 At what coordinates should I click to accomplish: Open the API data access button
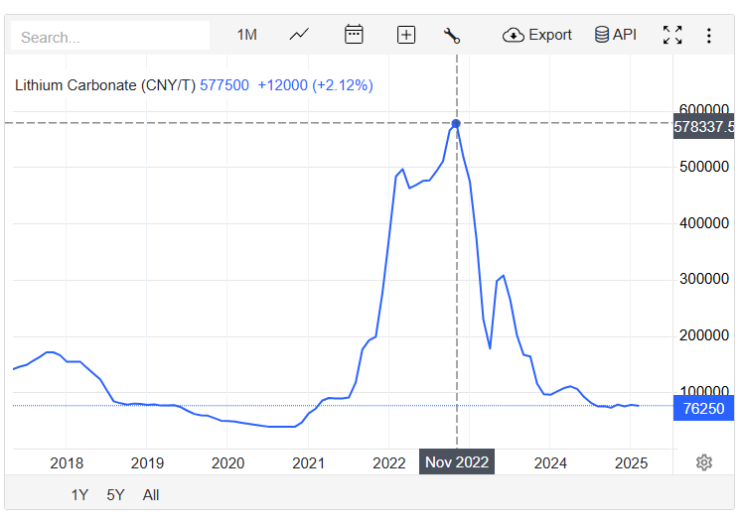point(616,35)
